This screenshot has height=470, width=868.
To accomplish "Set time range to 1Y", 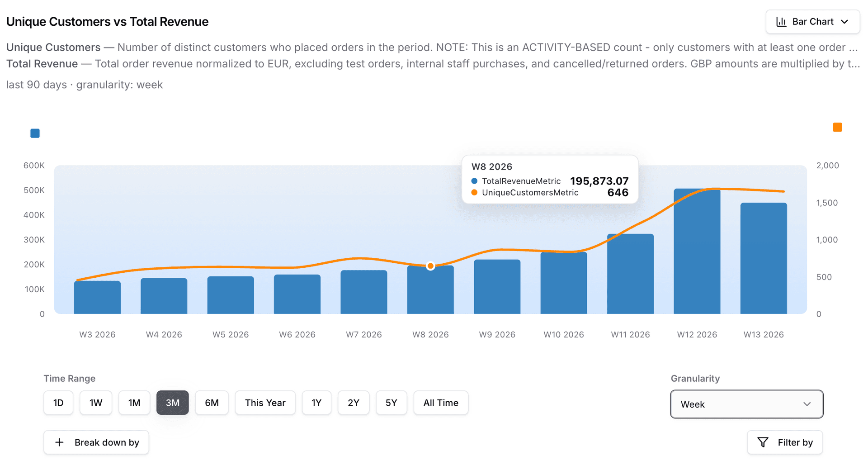I will coord(316,403).
